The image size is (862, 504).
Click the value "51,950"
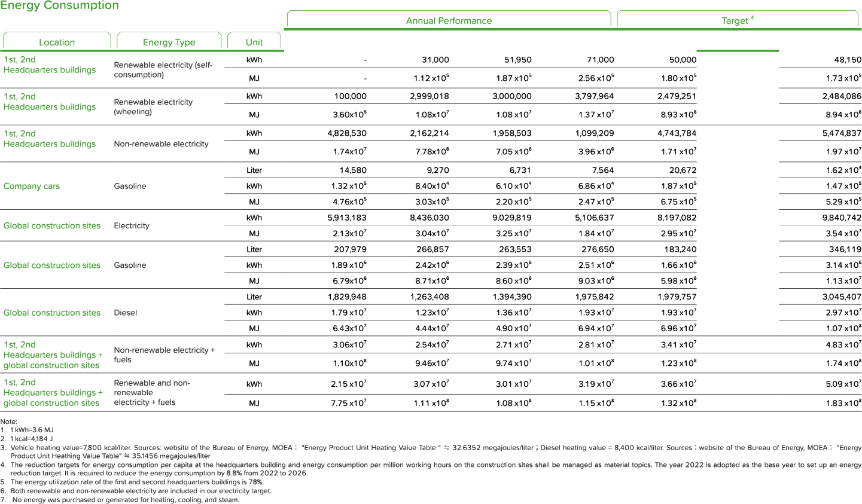click(x=517, y=60)
